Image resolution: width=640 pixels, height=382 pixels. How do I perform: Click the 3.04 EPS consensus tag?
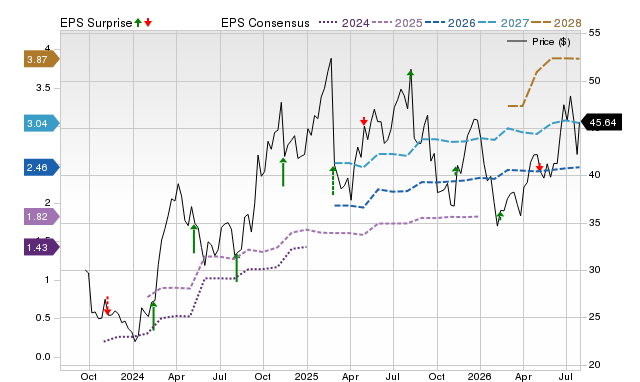click(x=41, y=123)
